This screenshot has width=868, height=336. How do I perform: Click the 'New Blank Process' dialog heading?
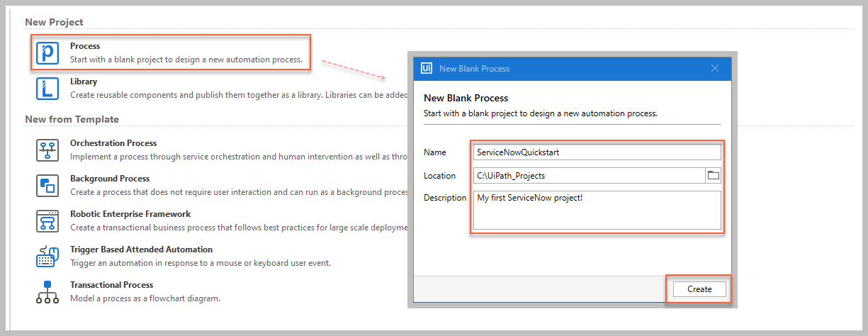(x=466, y=98)
